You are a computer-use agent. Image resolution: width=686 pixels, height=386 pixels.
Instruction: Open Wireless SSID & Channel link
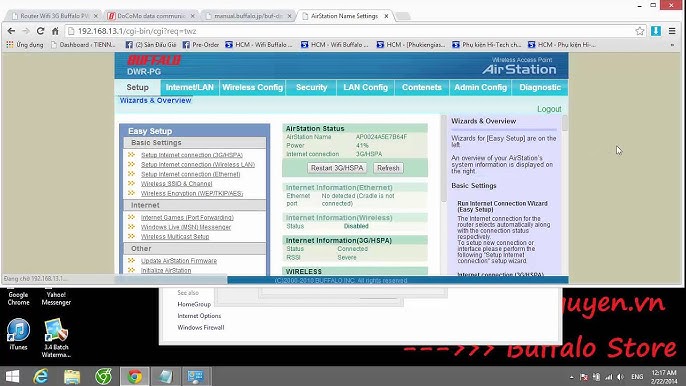click(176, 184)
